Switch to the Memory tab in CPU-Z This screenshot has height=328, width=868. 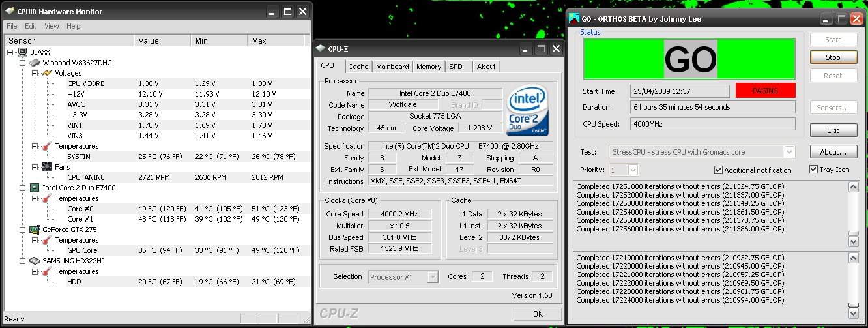429,67
